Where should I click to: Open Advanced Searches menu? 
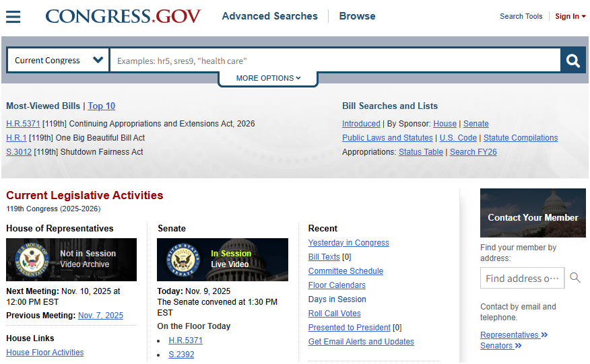coord(270,16)
